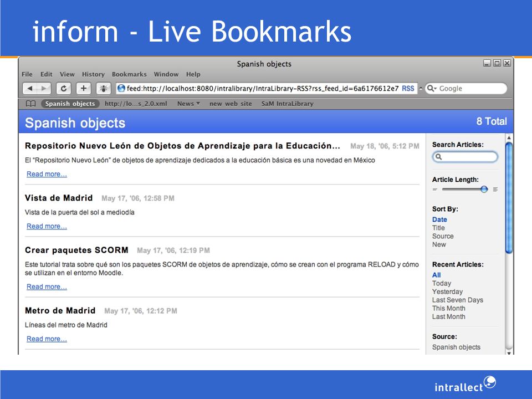The image size is (532, 399).
Task: Click the vertical scrollbar thumb
Action: [x=509, y=198]
